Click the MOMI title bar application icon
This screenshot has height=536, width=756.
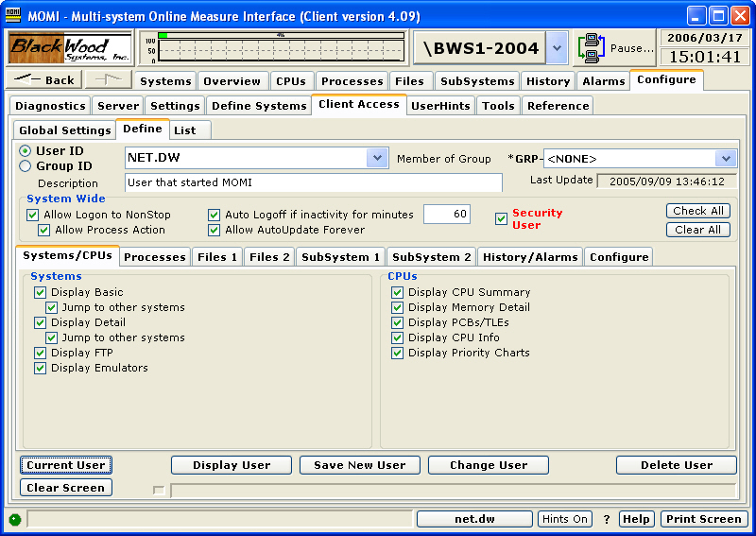tap(13, 14)
